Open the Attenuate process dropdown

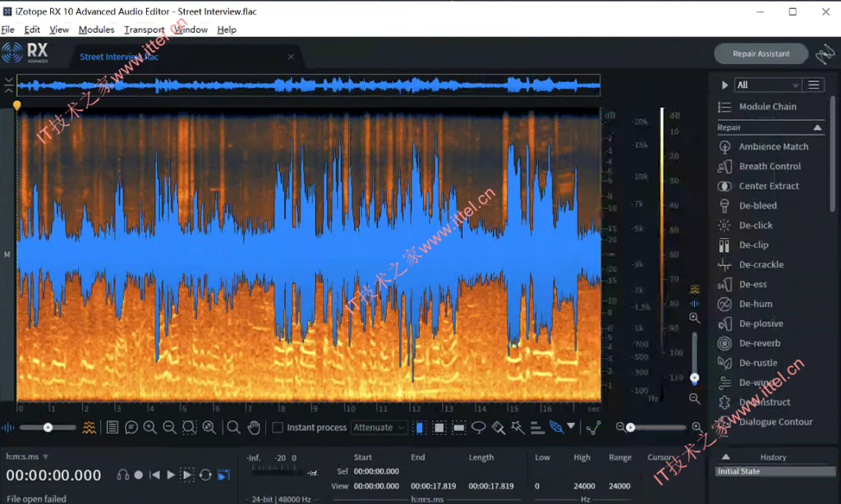379,428
